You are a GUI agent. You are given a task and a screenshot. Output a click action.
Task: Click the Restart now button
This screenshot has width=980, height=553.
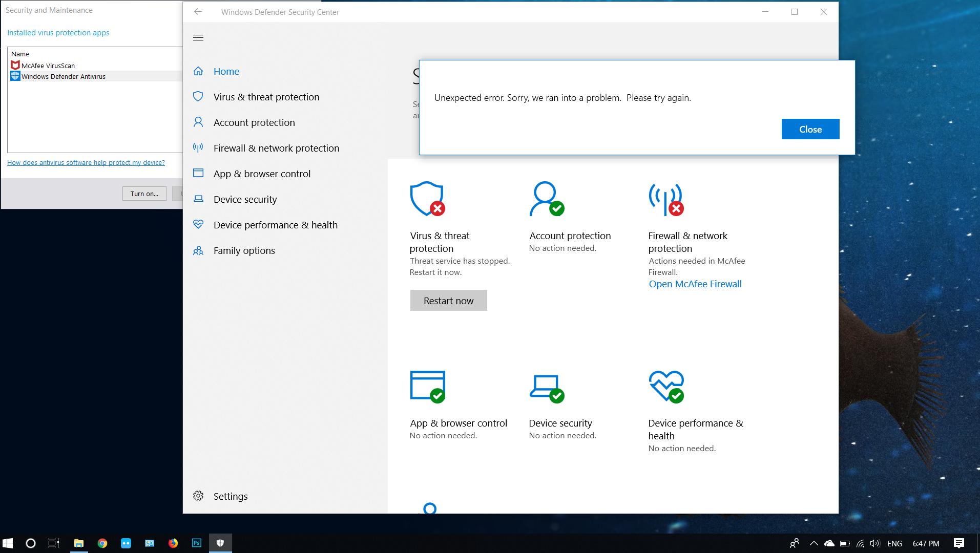click(449, 301)
